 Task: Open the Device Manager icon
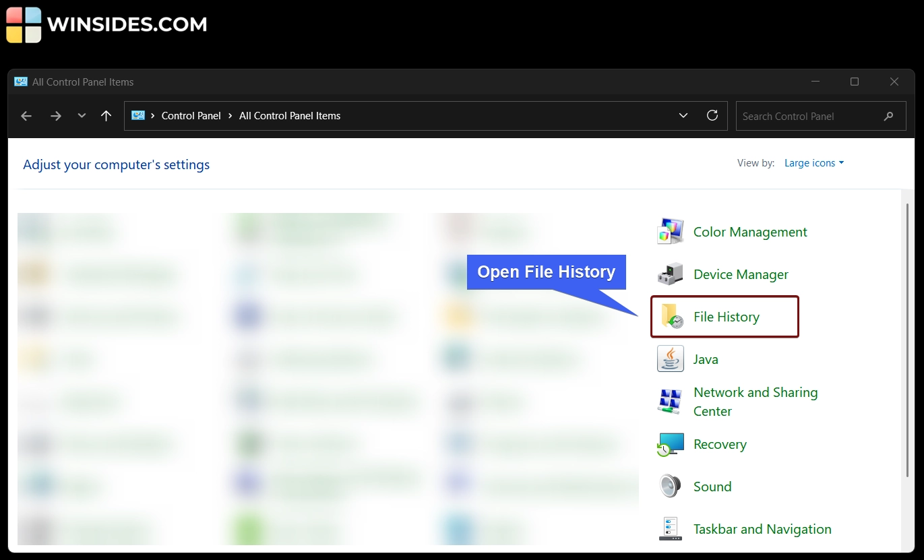pos(669,274)
